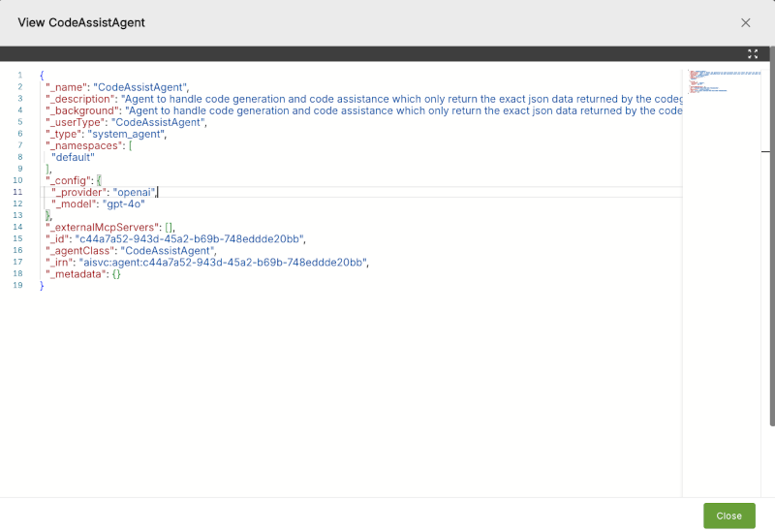Click the "_irn" aisvc:agent value
Viewport: 775px width, 532px height.
pos(223,262)
